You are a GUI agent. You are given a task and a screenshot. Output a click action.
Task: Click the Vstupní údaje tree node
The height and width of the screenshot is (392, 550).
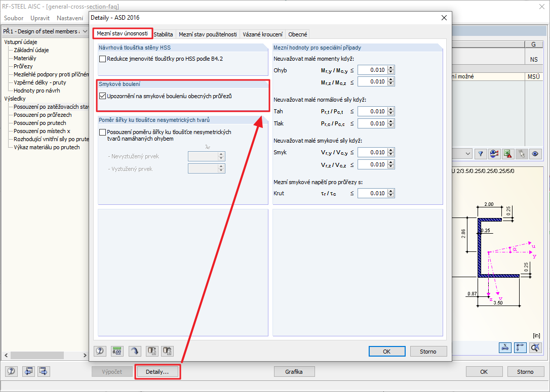[x=21, y=42]
